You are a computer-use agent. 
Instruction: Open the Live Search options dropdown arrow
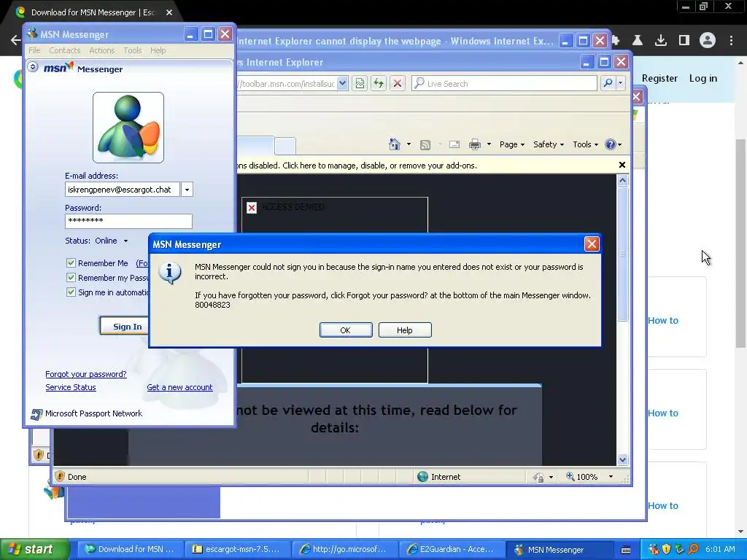pyautogui.click(x=620, y=84)
